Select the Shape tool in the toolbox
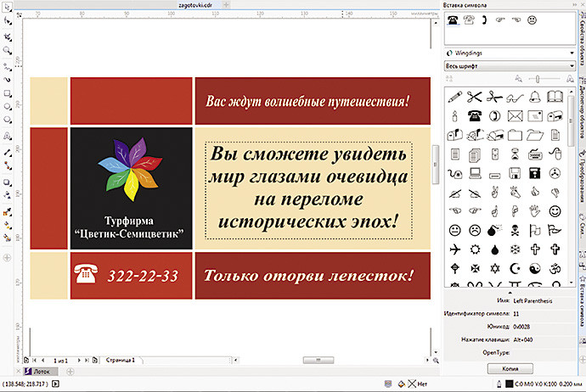Viewport: 586px width, 392px height. 7,21
